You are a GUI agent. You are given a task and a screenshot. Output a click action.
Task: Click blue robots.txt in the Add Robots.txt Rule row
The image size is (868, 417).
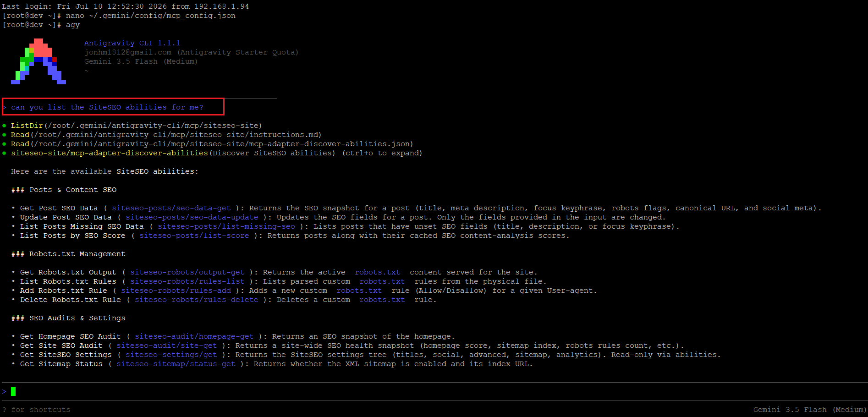click(x=359, y=291)
